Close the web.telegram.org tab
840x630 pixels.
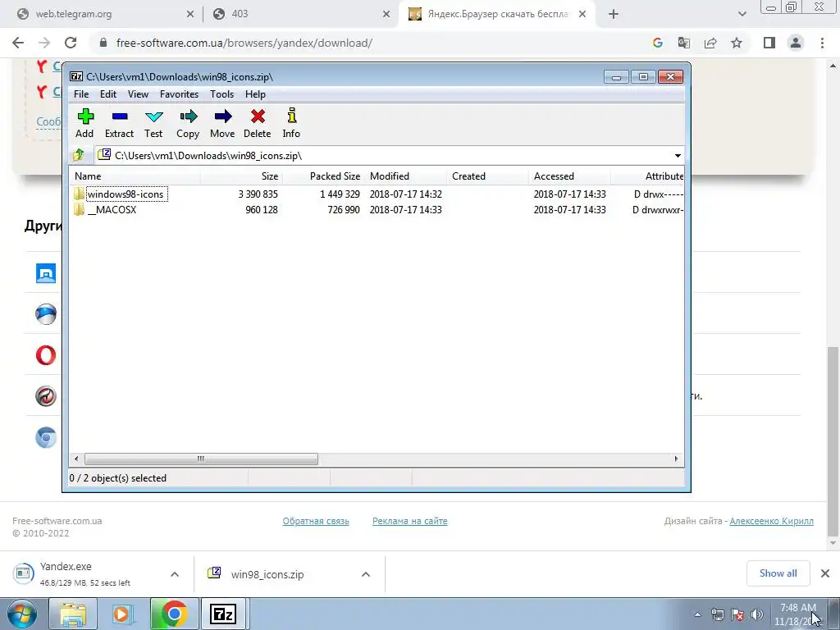(190, 14)
